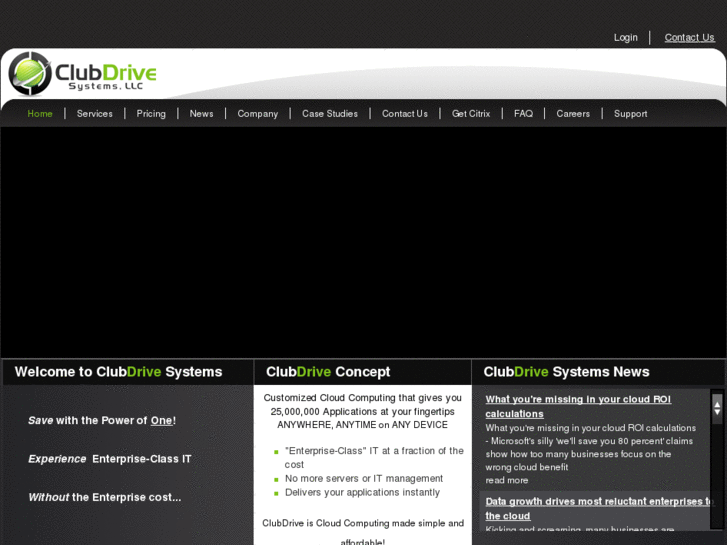Click 'Without the Enterprise cost...' text

pyautogui.click(x=105, y=498)
